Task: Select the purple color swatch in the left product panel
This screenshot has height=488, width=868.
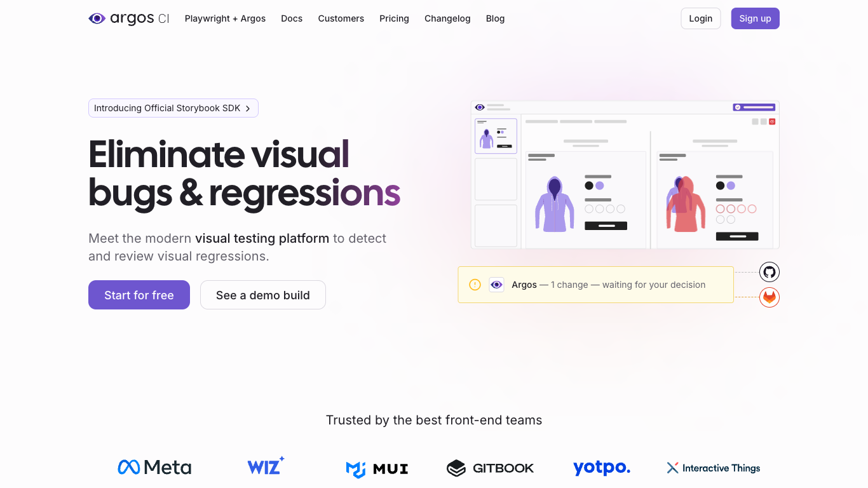Action: pyautogui.click(x=599, y=186)
